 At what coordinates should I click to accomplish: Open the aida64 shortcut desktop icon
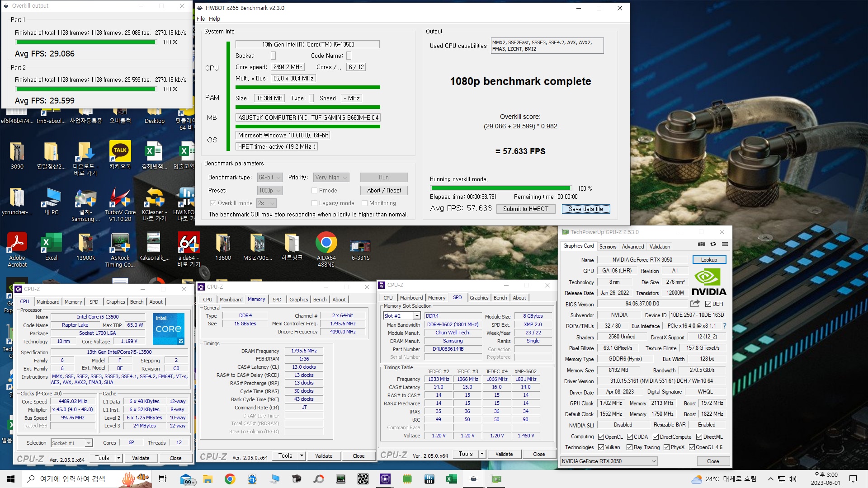[x=189, y=250]
